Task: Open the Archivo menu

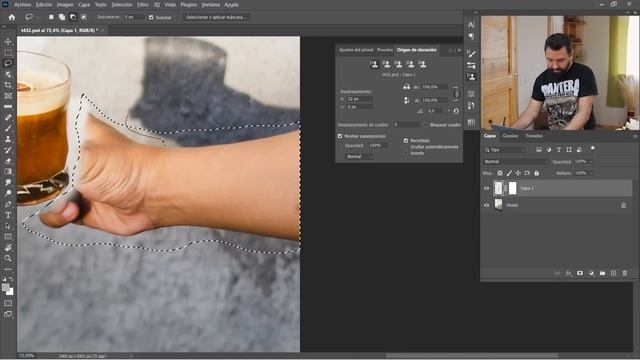Action: pyautogui.click(x=23, y=4)
